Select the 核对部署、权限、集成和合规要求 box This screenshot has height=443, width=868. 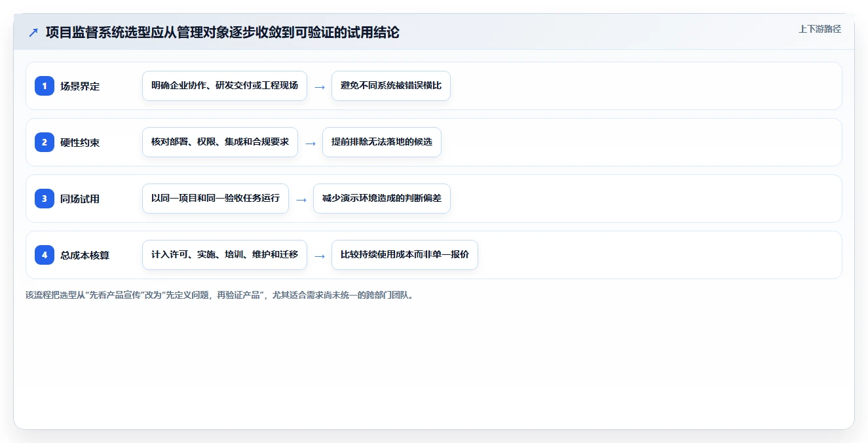[220, 142]
